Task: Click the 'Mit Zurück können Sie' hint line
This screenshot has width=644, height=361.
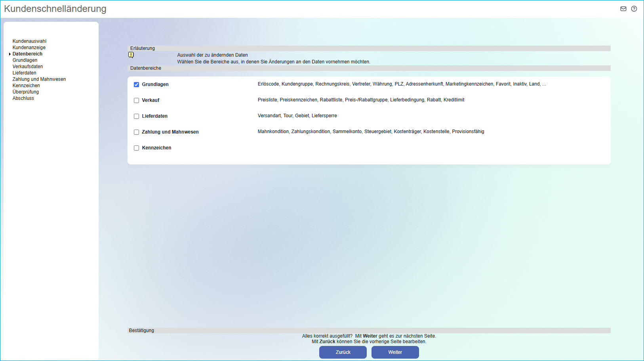Action: 369,342
